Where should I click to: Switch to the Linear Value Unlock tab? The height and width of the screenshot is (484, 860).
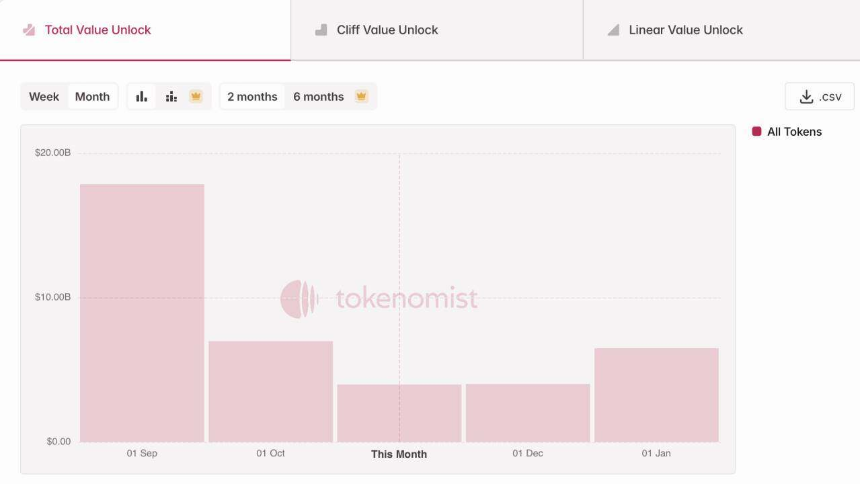coord(686,30)
